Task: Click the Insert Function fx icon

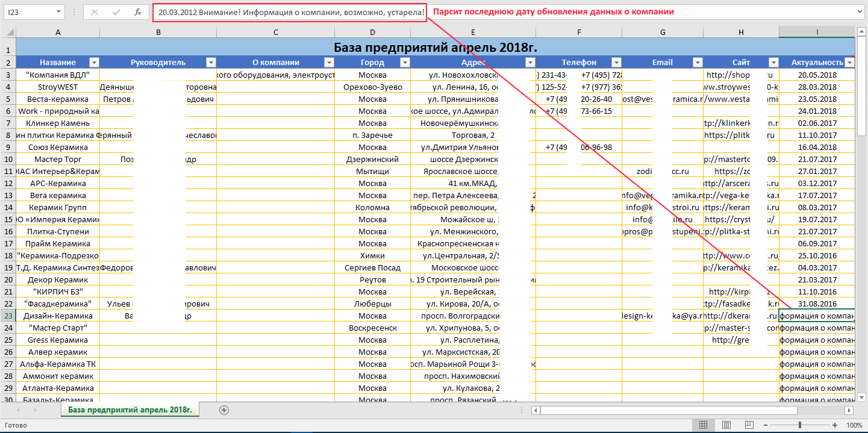Action: point(138,12)
